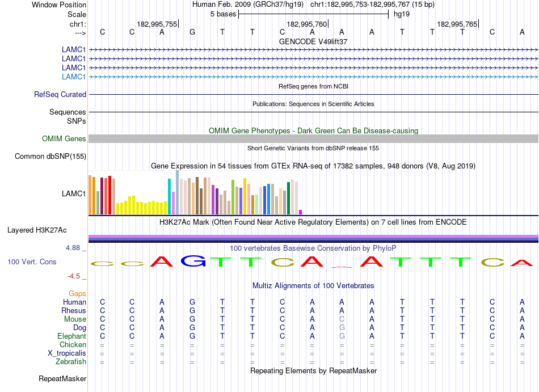This screenshot has width=539, height=392.
Task: Click the gray mismatch G in Dog row
Action: tap(342, 328)
